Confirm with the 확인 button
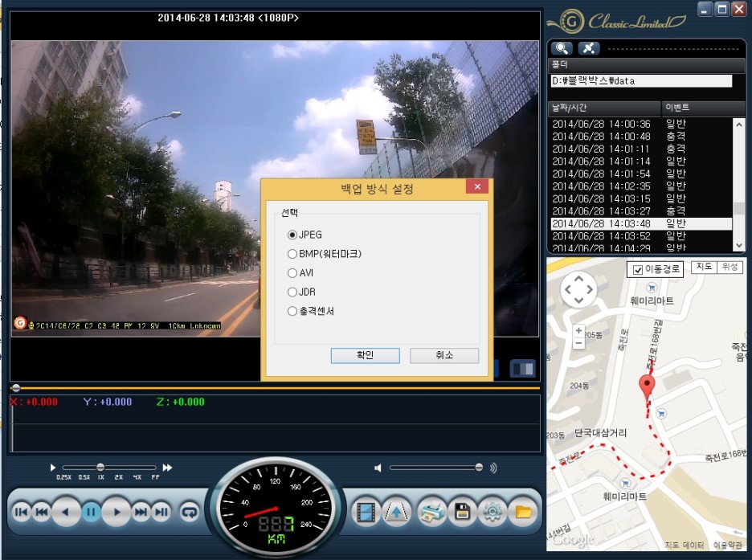The height and width of the screenshot is (560, 752). pos(365,355)
